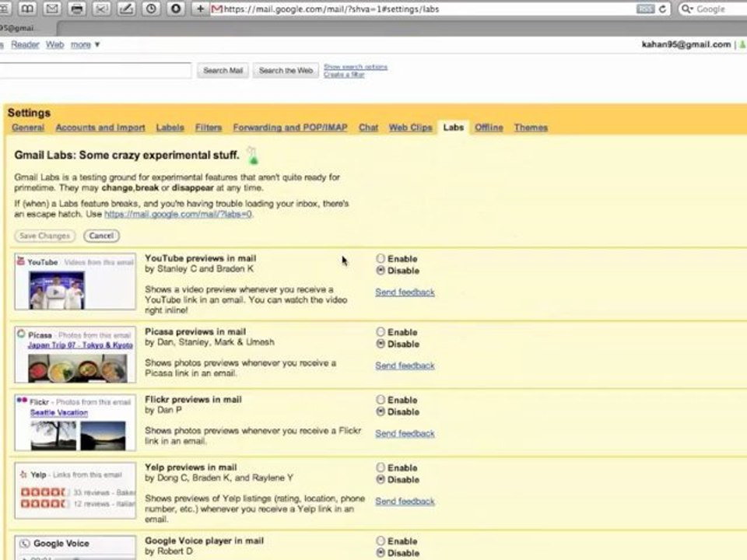747x560 pixels.
Task: Click the YouTube preview thumbnail image
Action: coord(57,290)
